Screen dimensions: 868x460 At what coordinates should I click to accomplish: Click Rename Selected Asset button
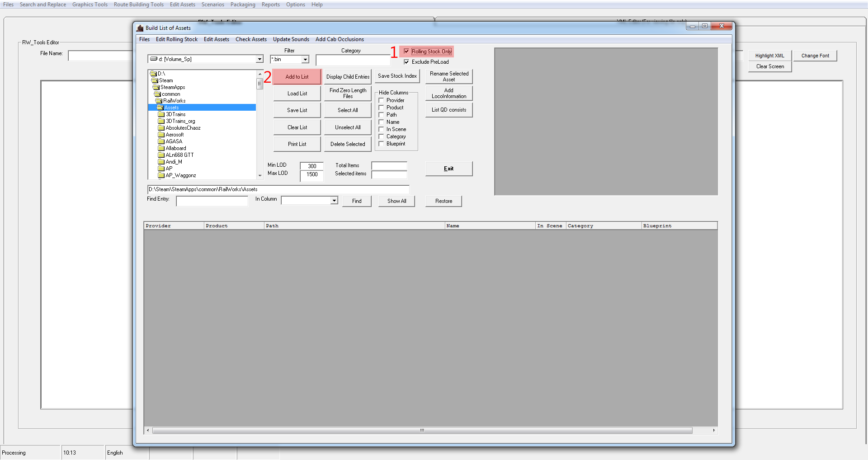tap(449, 76)
